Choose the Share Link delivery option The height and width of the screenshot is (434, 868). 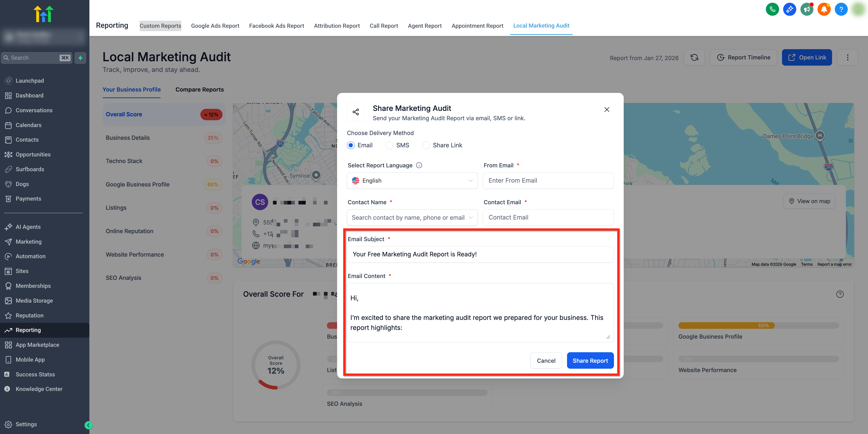[x=426, y=145]
